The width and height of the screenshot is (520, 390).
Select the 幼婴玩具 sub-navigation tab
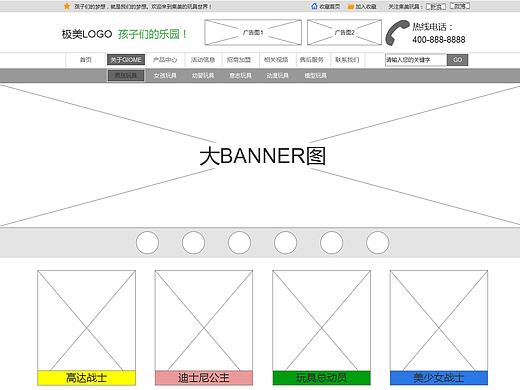click(x=203, y=76)
